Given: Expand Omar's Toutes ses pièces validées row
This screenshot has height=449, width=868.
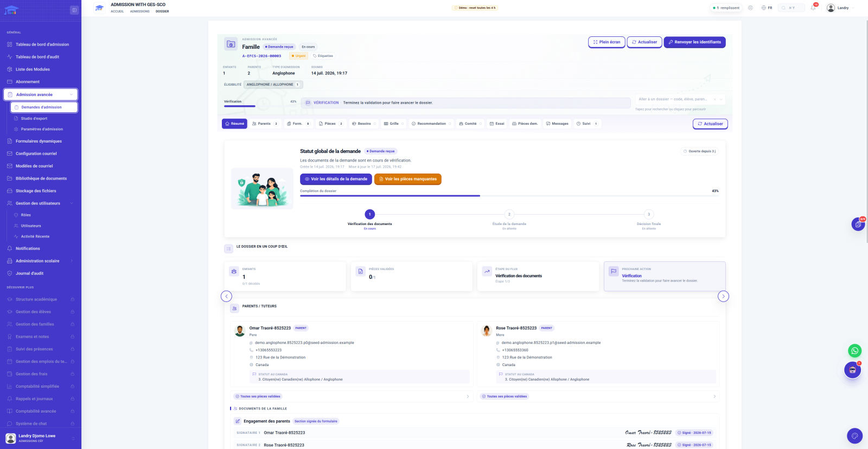Looking at the screenshot, I should pyautogui.click(x=352, y=396).
